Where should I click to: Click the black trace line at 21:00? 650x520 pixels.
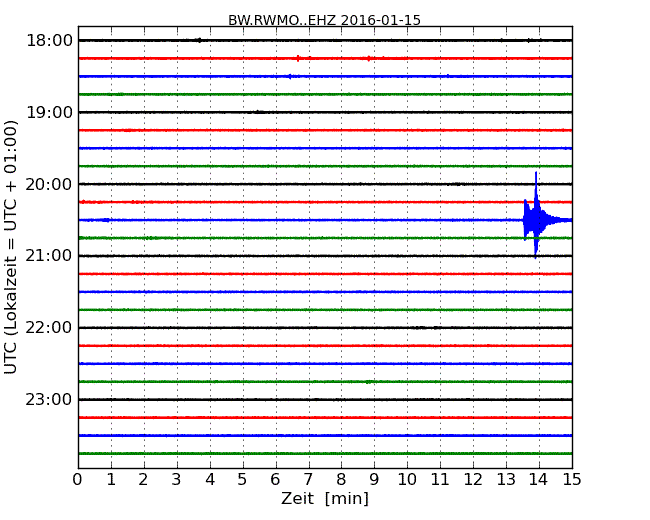pos(325,256)
